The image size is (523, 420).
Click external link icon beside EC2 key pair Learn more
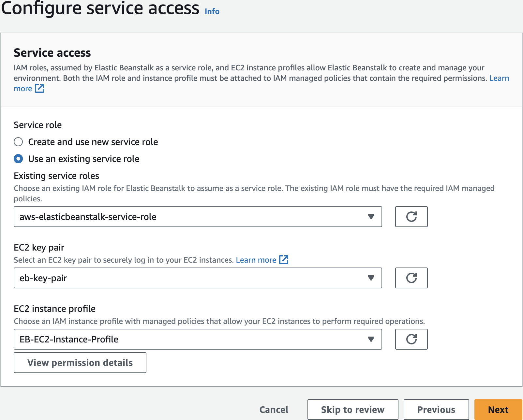click(284, 260)
